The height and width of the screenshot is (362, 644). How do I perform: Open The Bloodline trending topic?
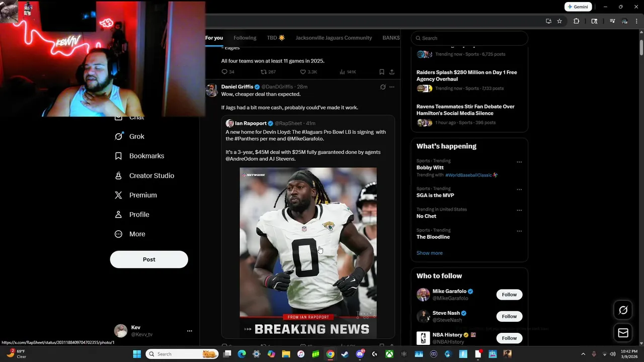[x=433, y=237]
